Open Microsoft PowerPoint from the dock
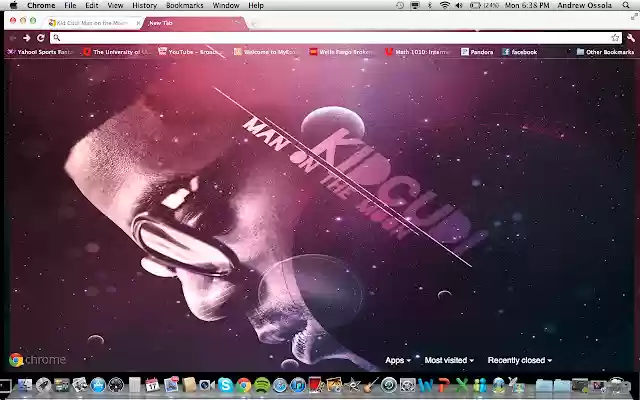 [444, 385]
